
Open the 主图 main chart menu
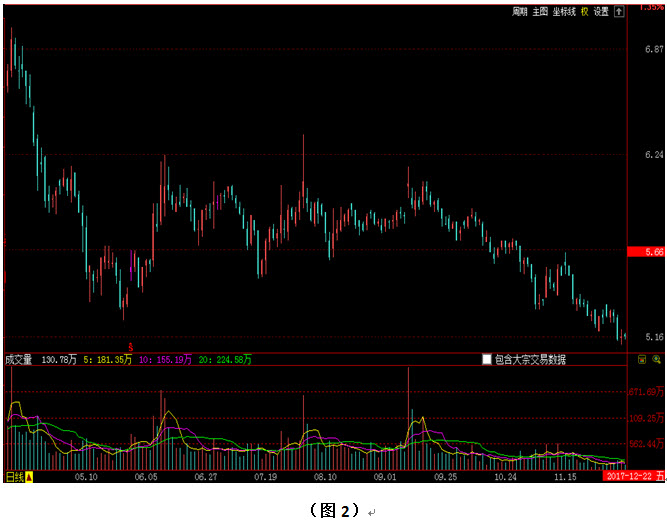point(540,12)
